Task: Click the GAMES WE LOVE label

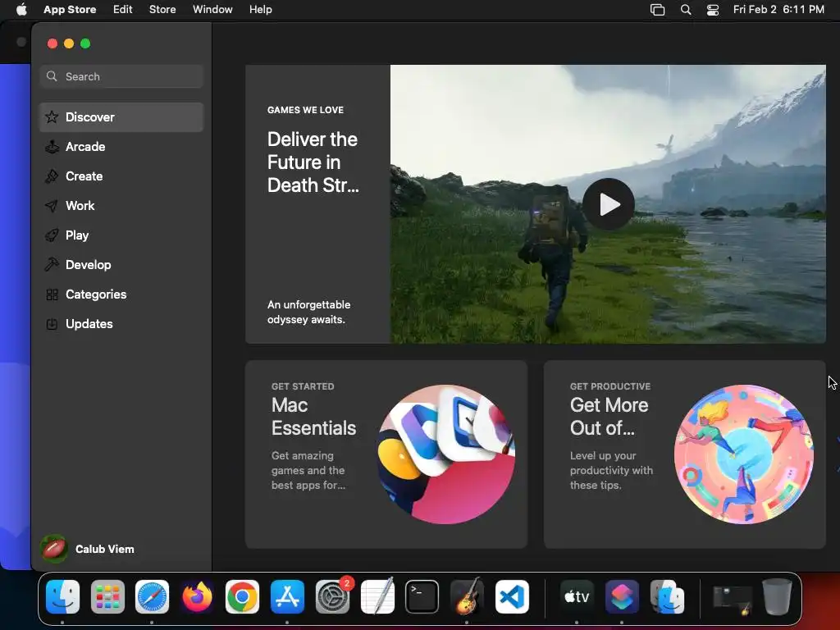Action: pos(305,110)
